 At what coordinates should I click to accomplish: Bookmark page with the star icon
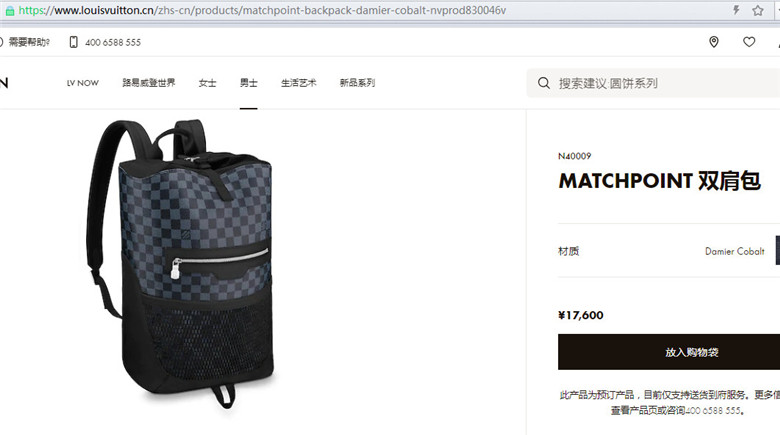coord(758,10)
